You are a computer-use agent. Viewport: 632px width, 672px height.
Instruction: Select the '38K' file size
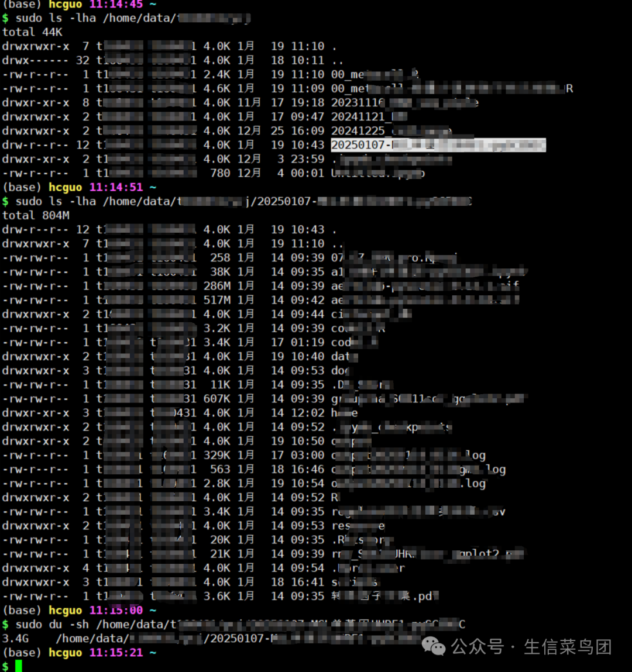(220, 272)
